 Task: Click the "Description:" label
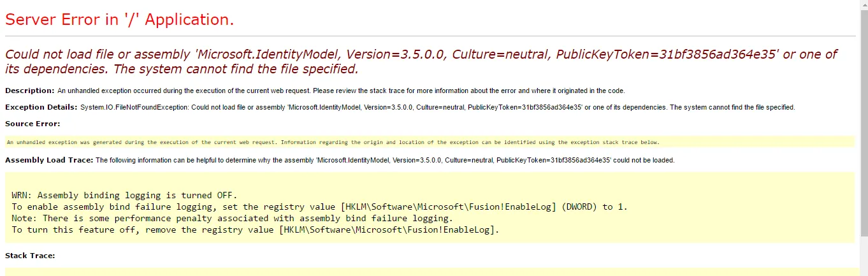[29, 91]
